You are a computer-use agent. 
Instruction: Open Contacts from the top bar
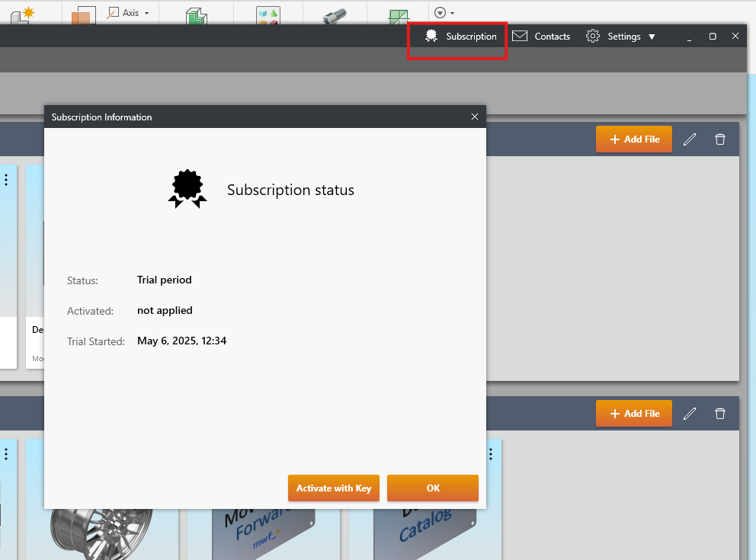pyautogui.click(x=541, y=37)
